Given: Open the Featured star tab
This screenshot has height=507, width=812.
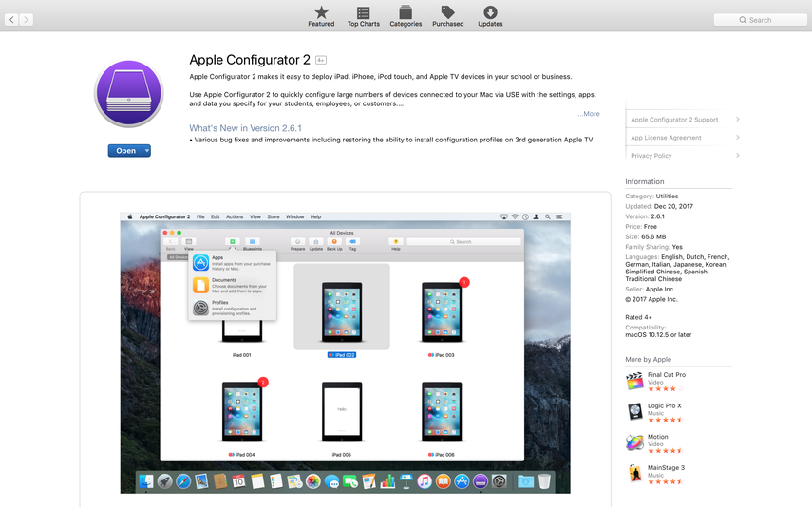Looking at the screenshot, I should tap(321, 15).
